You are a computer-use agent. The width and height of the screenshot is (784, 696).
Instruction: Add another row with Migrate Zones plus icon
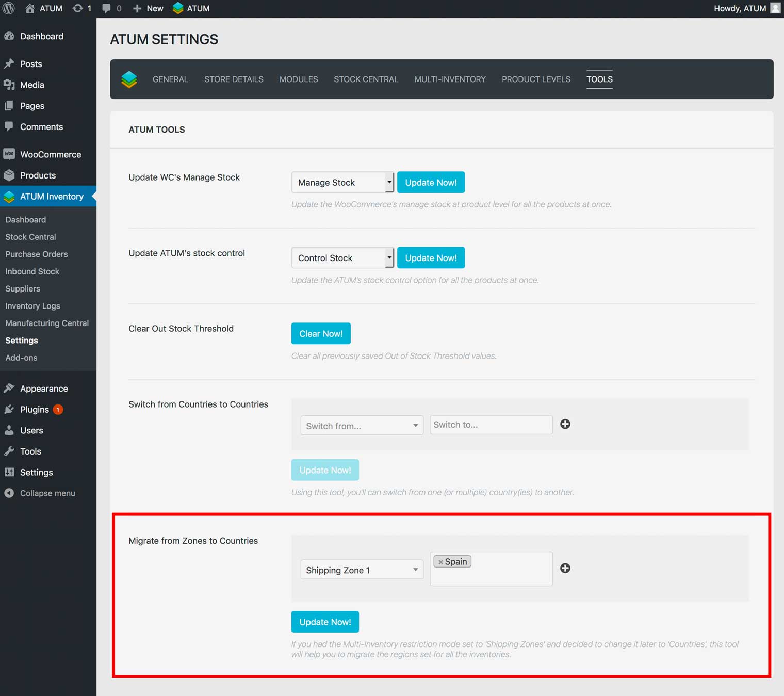(x=565, y=568)
